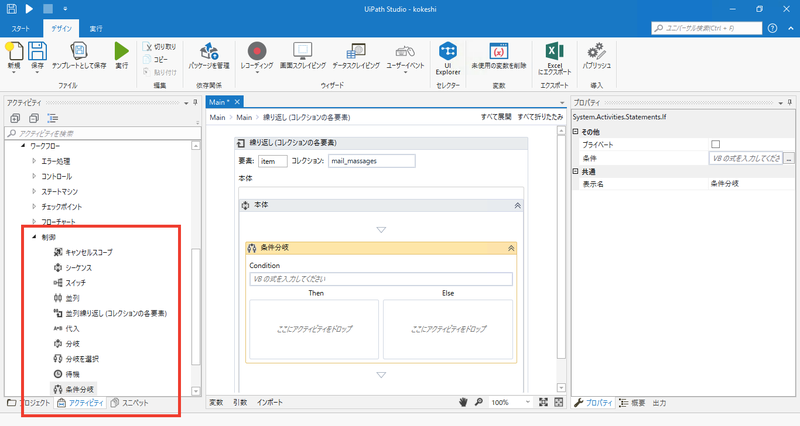Open condition expression editor (…) button
This screenshot has height=426, width=800.
pos(789,158)
